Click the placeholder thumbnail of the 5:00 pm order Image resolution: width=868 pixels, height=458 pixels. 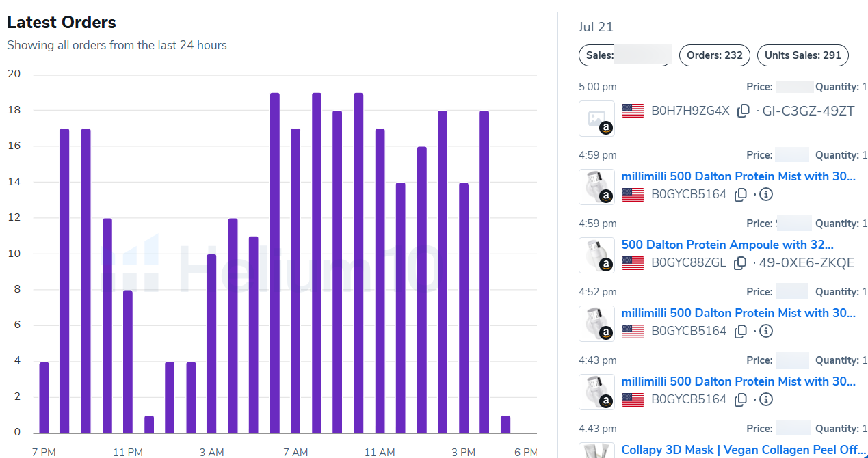(596, 119)
